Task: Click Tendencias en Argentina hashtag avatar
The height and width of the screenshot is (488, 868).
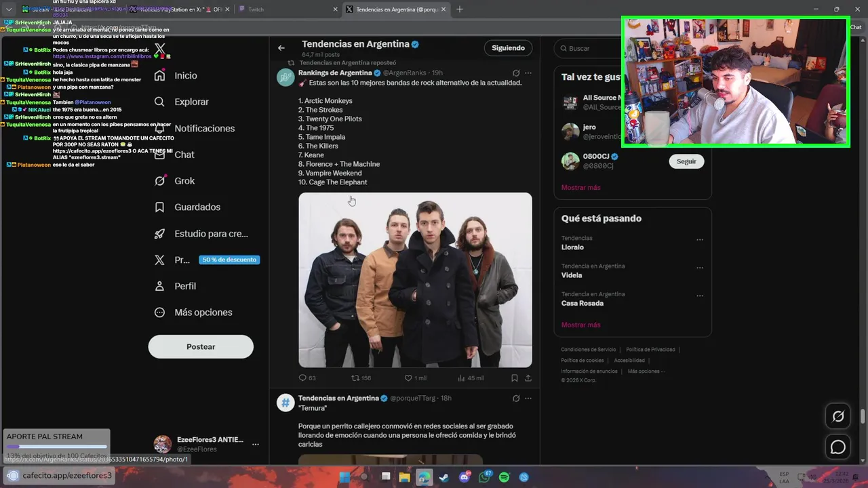Action: pyautogui.click(x=285, y=403)
